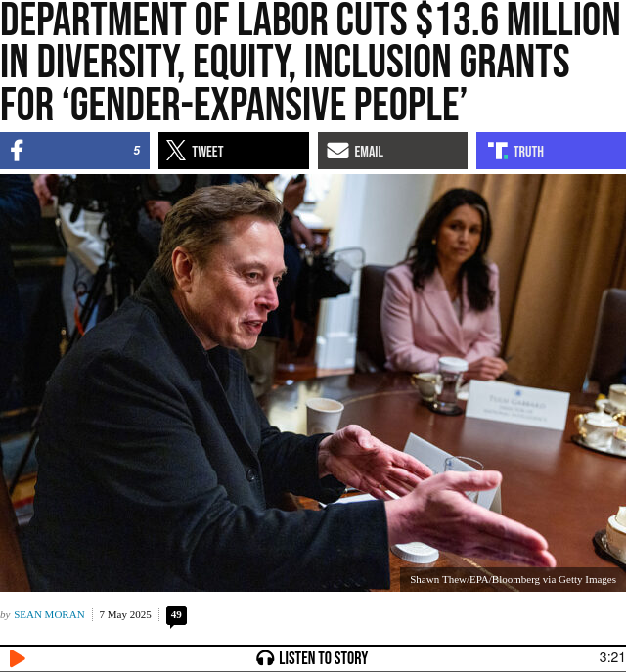Open the Department of Labor headline
The image size is (626, 672).
[x=310, y=62]
